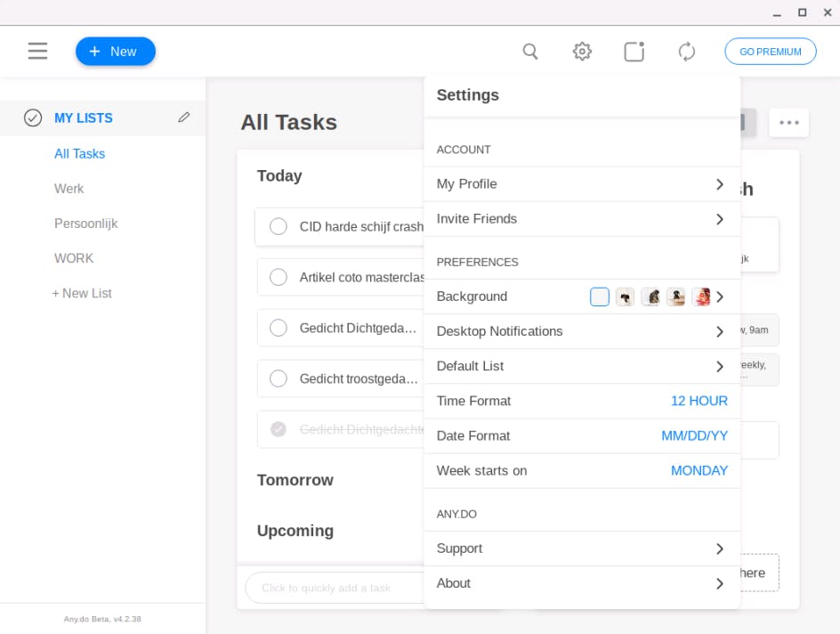Open Invite Friends settings row

click(x=582, y=219)
